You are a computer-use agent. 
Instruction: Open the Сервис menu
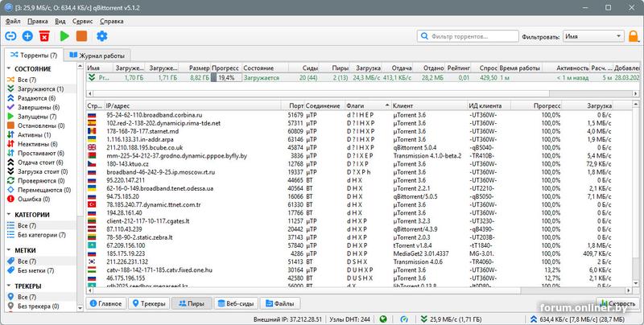point(82,20)
